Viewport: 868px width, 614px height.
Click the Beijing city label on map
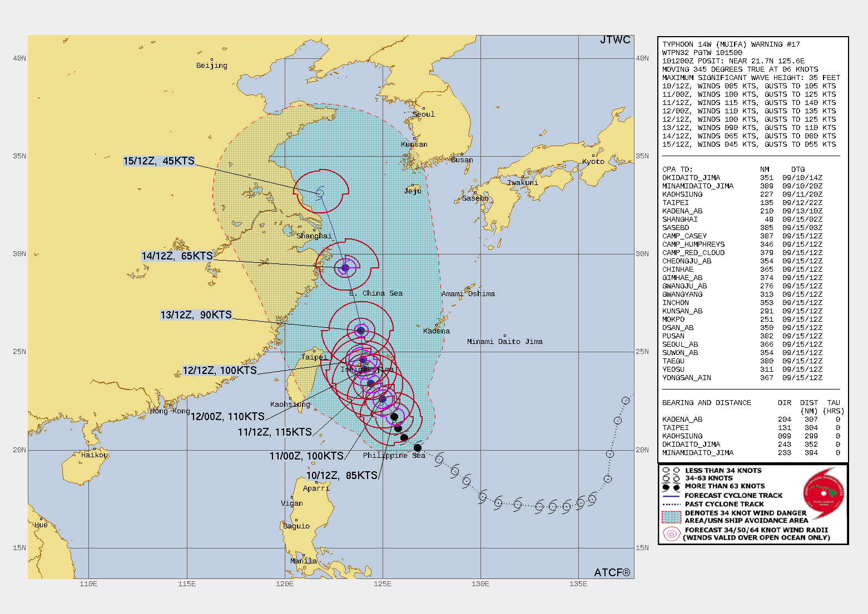(x=212, y=66)
